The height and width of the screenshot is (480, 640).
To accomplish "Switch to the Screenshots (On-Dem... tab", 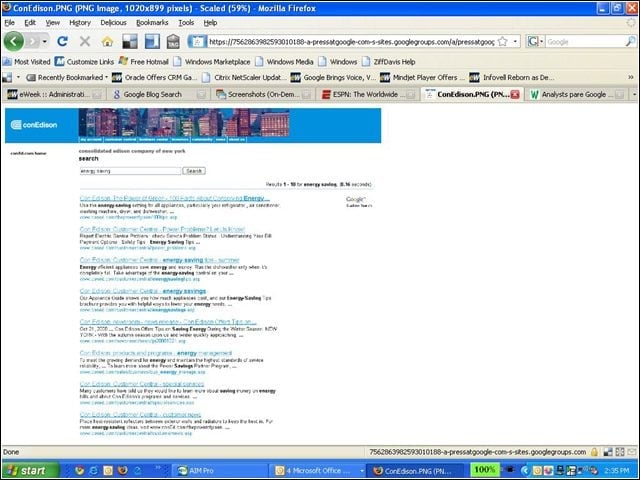I will coord(264,94).
